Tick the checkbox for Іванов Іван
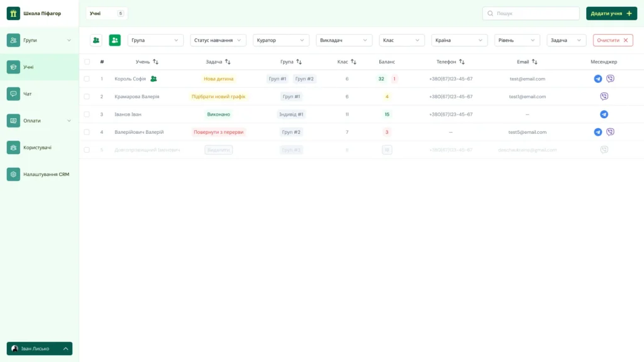The height and width of the screenshot is (362, 644). click(87, 114)
